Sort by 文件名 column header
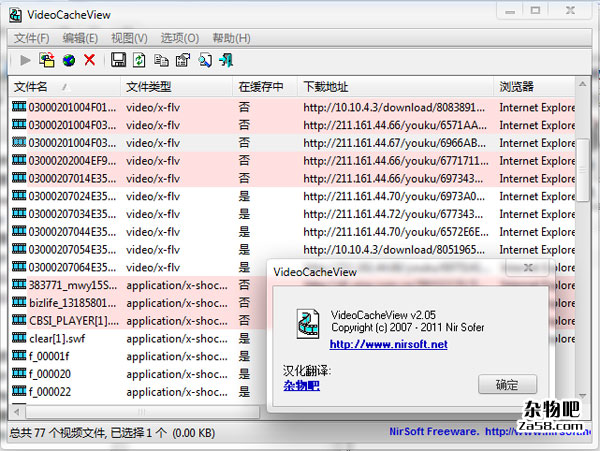600x451 pixels. click(64, 87)
